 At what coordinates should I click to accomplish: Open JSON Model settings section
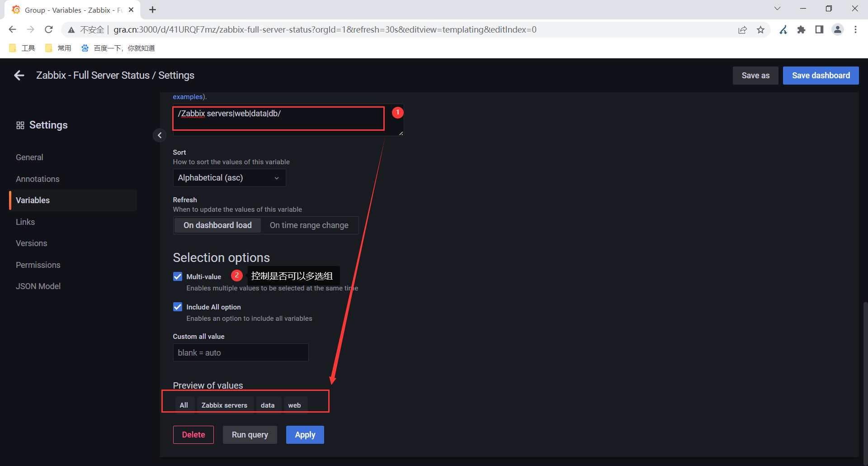(x=38, y=286)
